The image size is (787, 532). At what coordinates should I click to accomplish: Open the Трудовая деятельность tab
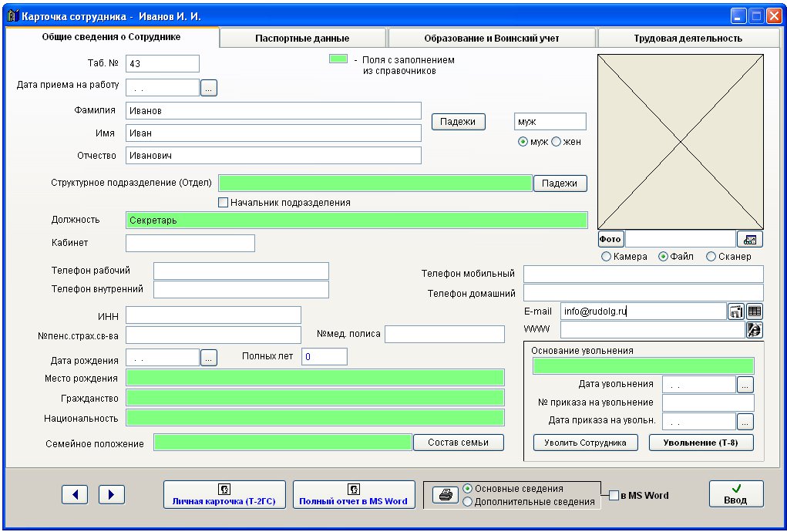(688, 38)
